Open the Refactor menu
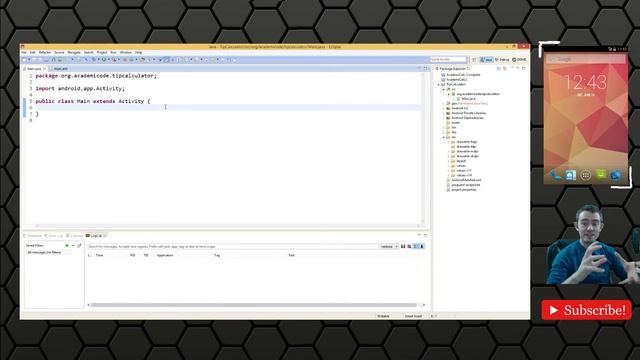The height and width of the screenshot is (360, 640). [x=45, y=52]
